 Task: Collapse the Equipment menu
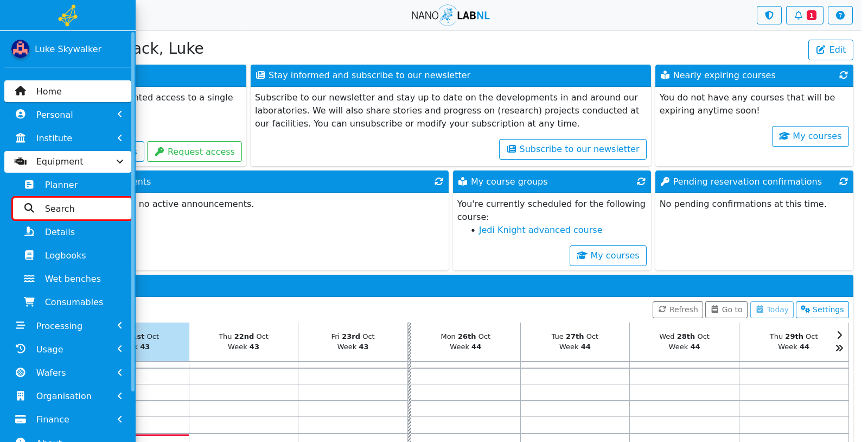coord(68,161)
